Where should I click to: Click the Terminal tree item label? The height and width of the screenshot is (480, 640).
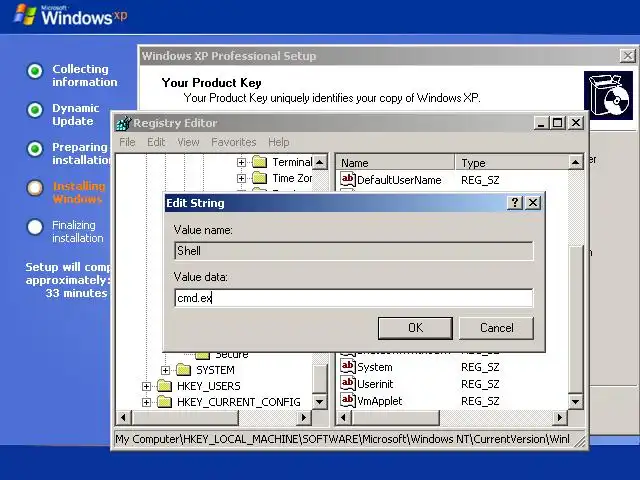point(292,162)
